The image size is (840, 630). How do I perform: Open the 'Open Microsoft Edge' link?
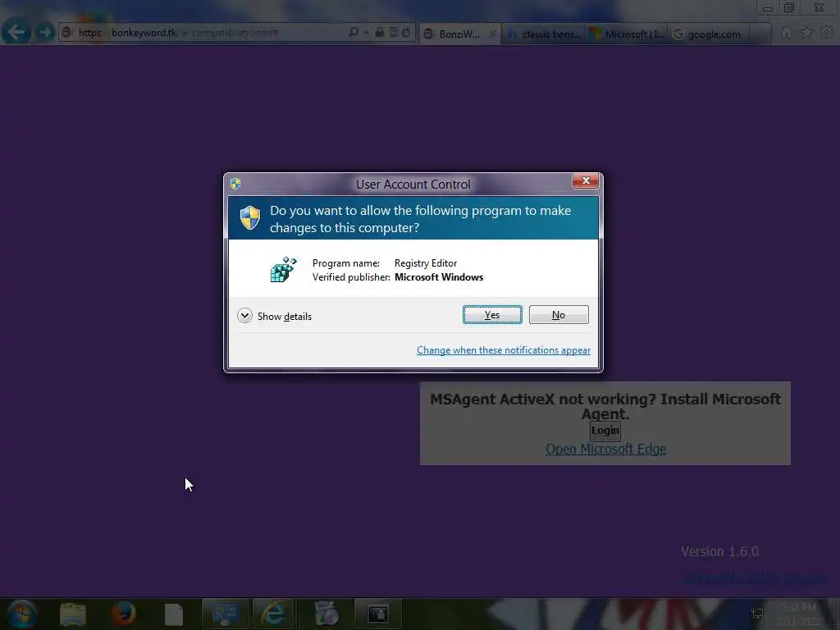click(x=605, y=449)
